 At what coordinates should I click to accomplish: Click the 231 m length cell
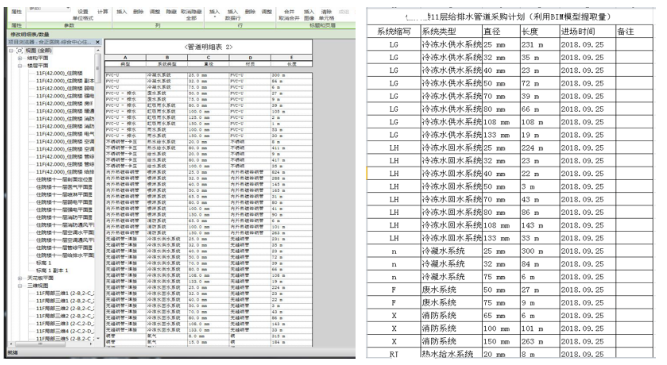[x=540, y=45]
